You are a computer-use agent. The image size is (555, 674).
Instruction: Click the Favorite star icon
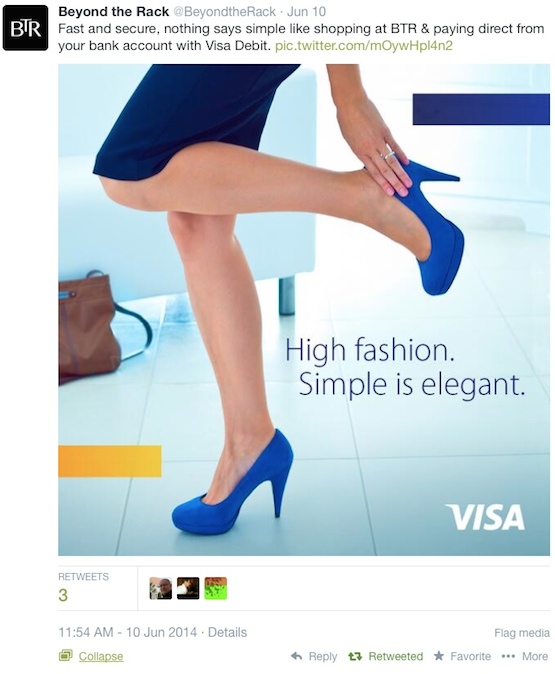(x=439, y=656)
